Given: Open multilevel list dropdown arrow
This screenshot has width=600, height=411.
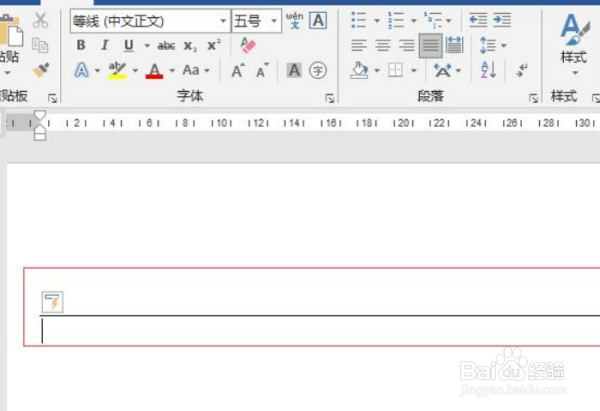Looking at the screenshot, I should pos(449,21).
